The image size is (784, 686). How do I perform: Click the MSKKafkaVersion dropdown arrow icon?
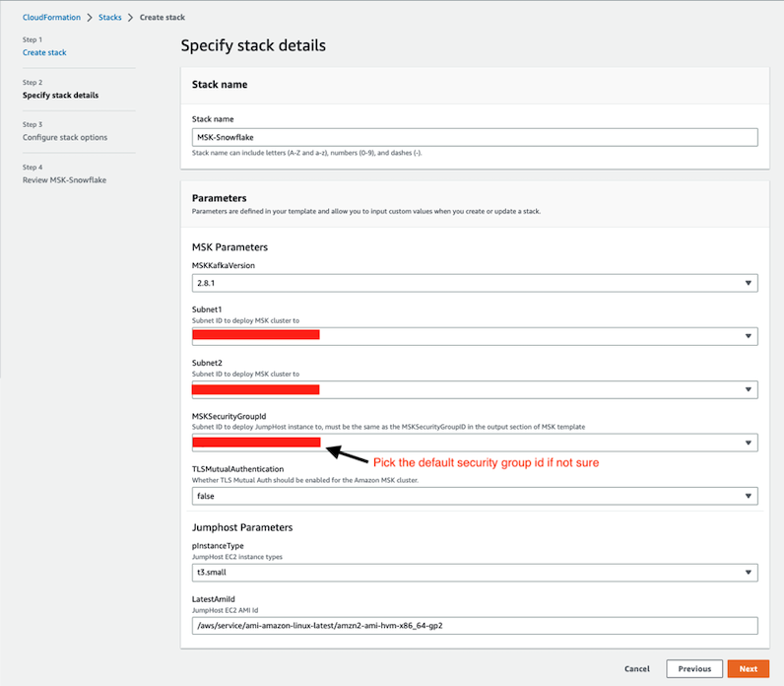749,284
